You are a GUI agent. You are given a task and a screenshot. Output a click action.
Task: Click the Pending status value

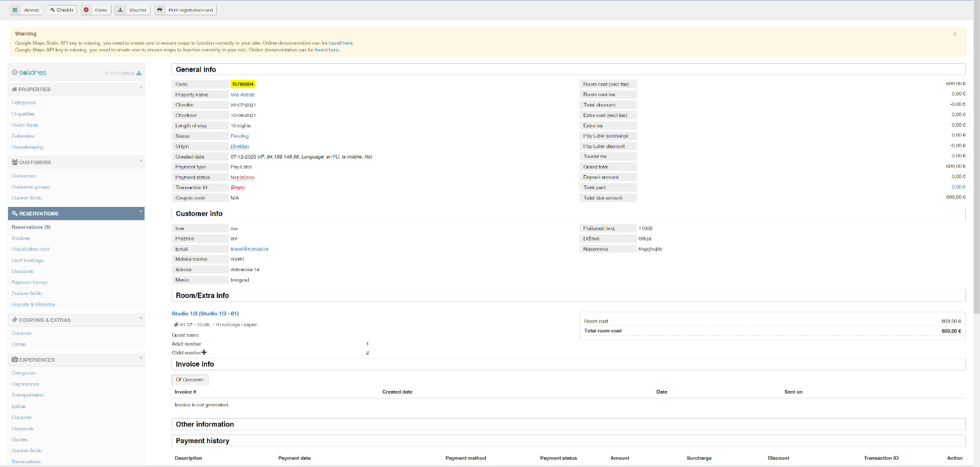click(239, 136)
